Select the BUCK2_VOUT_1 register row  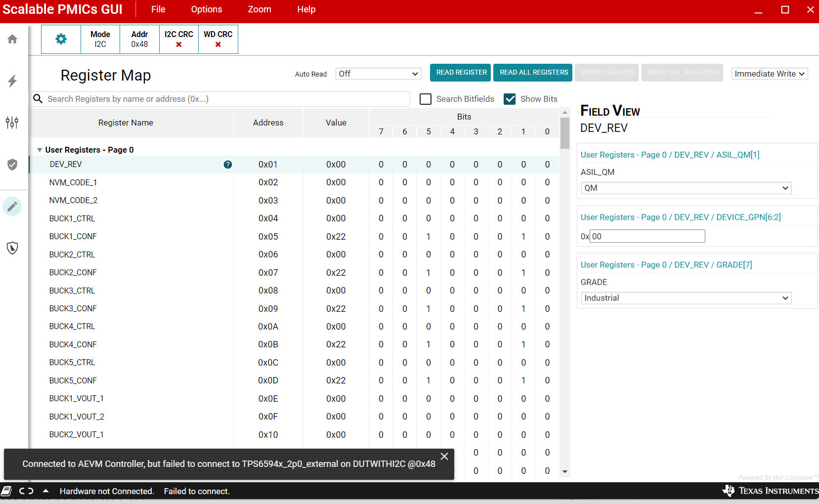pyautogui.click(x=294, y=435)
